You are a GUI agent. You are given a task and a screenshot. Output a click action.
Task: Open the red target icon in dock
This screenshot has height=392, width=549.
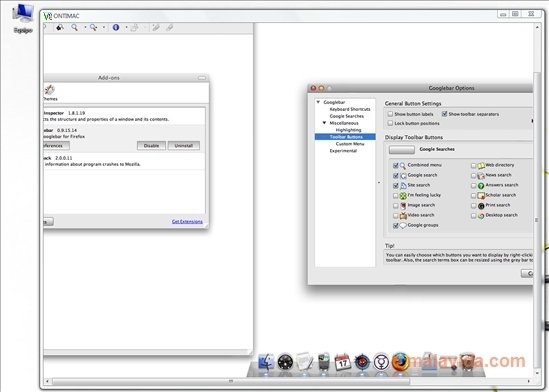(362, 362)
